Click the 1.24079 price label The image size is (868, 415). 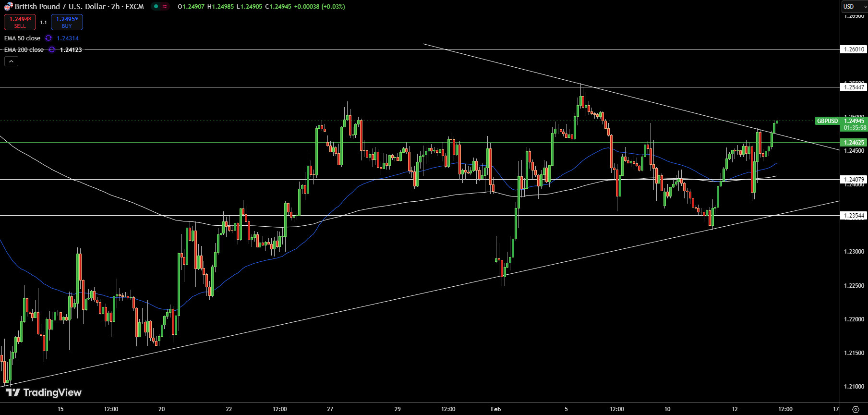[854, 179]
